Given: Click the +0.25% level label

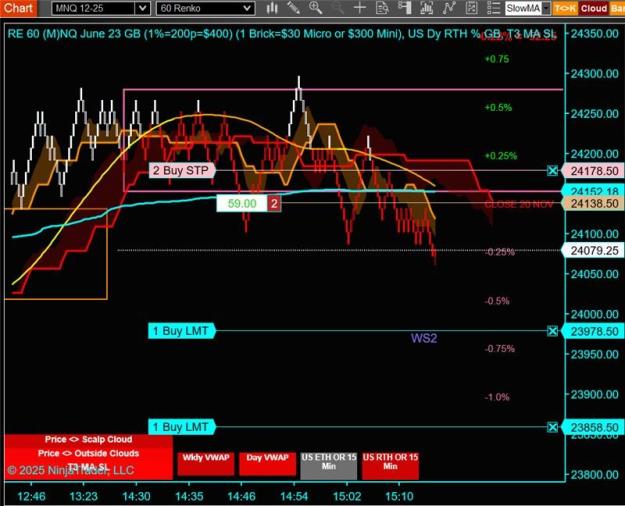Looking at the screenshot, I should pyautogui.click(x=501, y=156).
